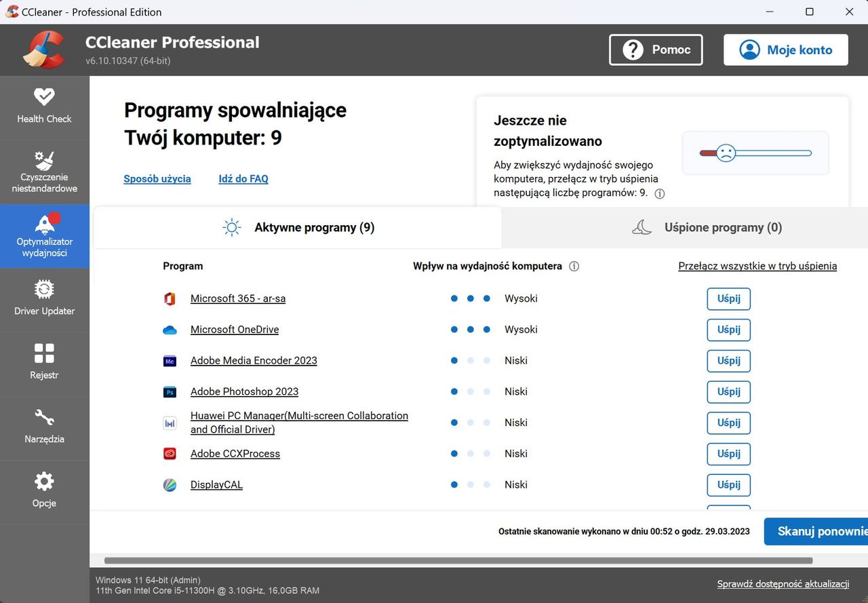Click Niski rating for DisplayCAL

tap(516, 485)
